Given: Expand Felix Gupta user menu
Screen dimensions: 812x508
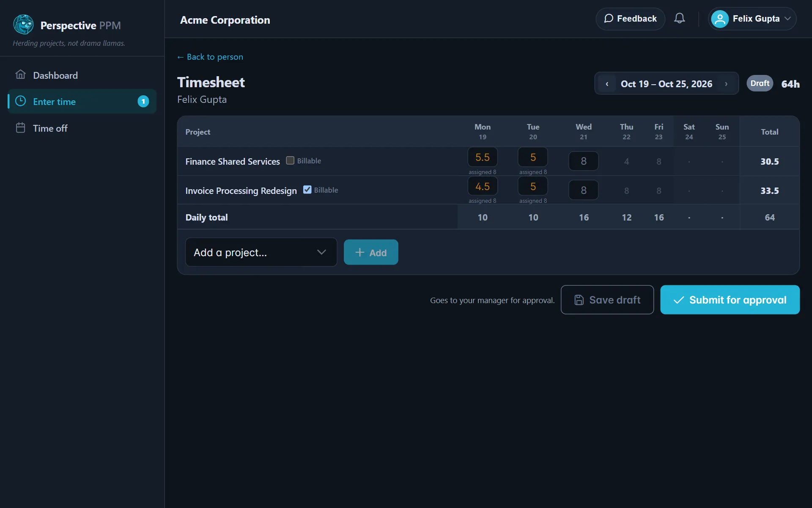Looking at the screenshot, I should 752,19.
